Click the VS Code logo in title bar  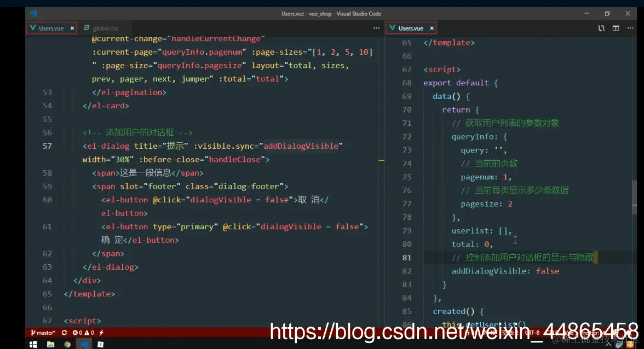click(33, 14)
